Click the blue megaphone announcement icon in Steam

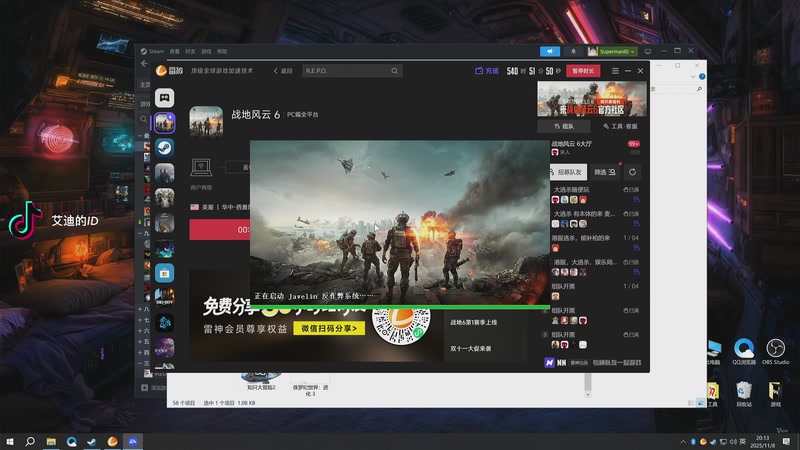pos(550,52)
